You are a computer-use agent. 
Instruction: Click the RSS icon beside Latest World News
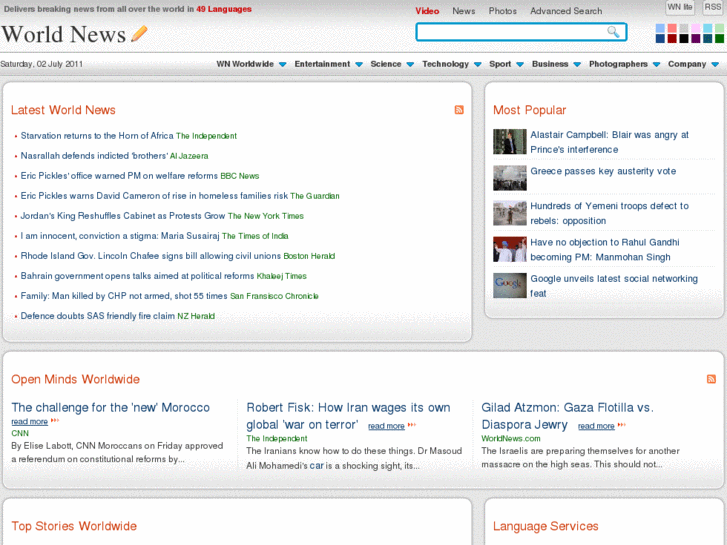click(x=459, y=110)
